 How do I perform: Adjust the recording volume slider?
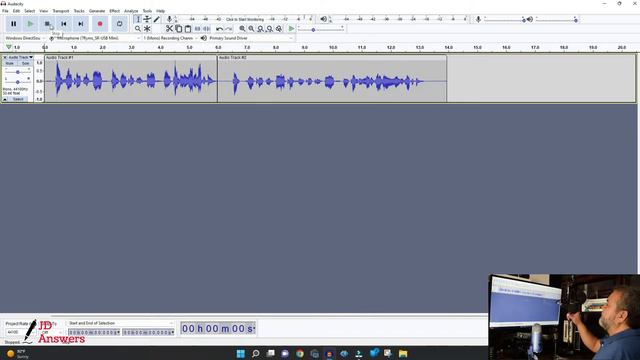click(504, 19)
